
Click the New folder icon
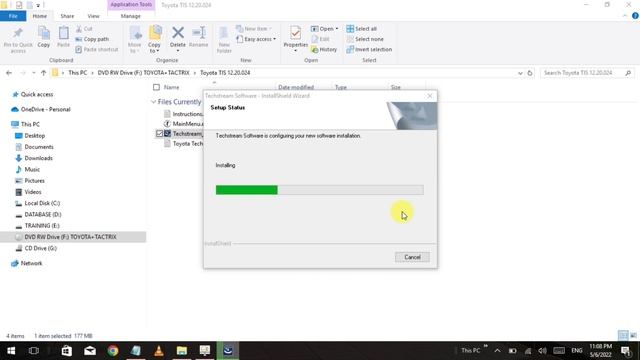pos(224,40)
